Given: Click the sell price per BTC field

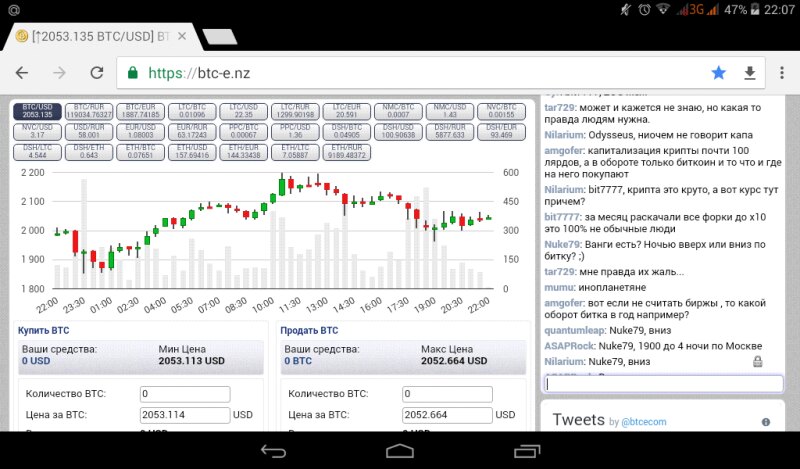Looking at the screenshot, I should [x=447, y=415].
